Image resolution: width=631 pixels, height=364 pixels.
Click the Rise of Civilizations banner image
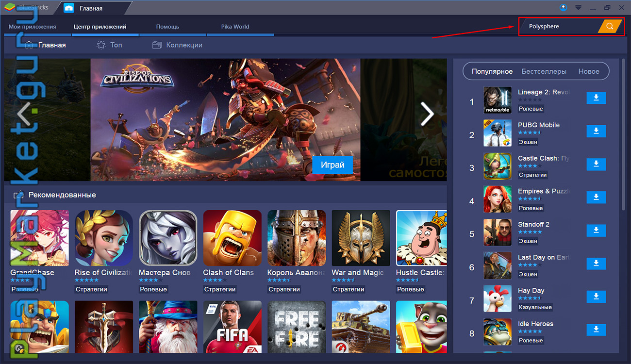coord(225,120)
